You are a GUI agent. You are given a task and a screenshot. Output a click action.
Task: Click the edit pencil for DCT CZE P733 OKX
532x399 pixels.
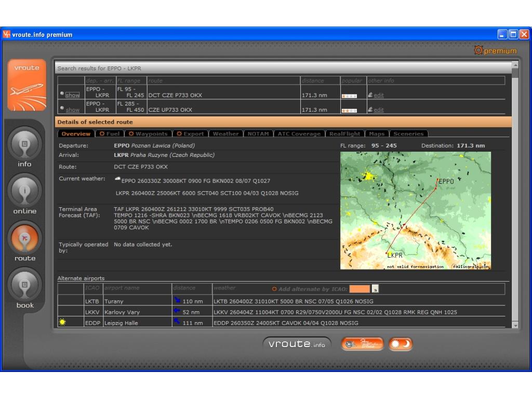370,95
